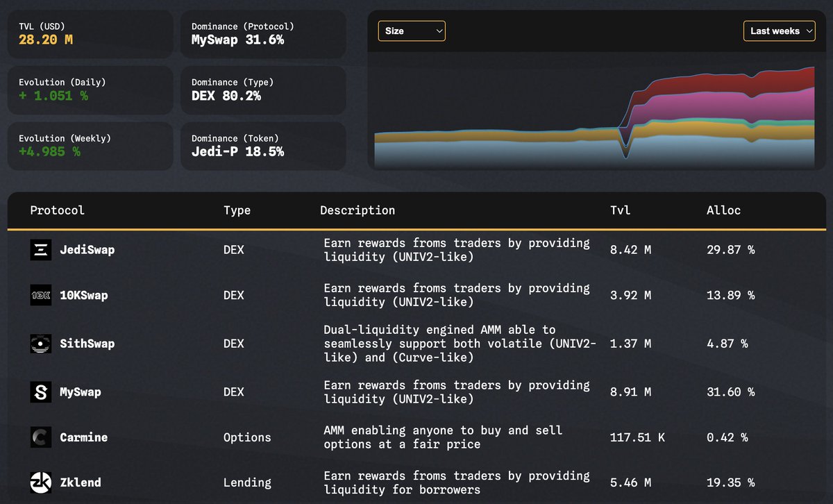Click the Evolution (Daily) + 1.051 % card
The height and width of the screenshot is (504, 833).
pos(90,90)
